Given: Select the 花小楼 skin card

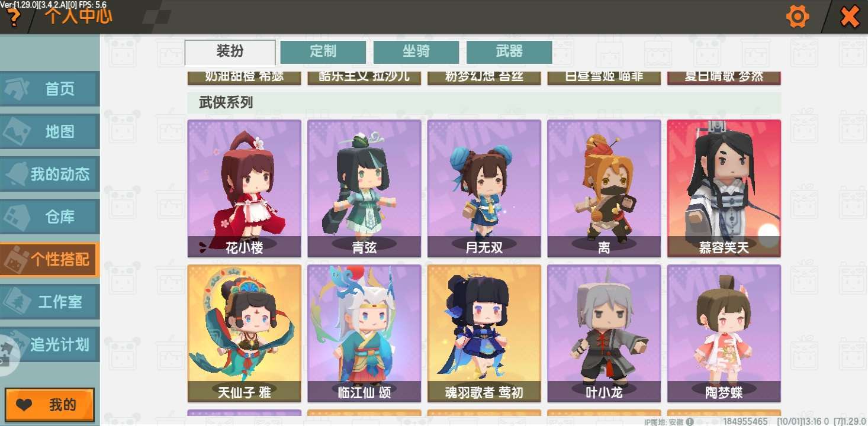Looking at the screenshot, I should point(245,189).
